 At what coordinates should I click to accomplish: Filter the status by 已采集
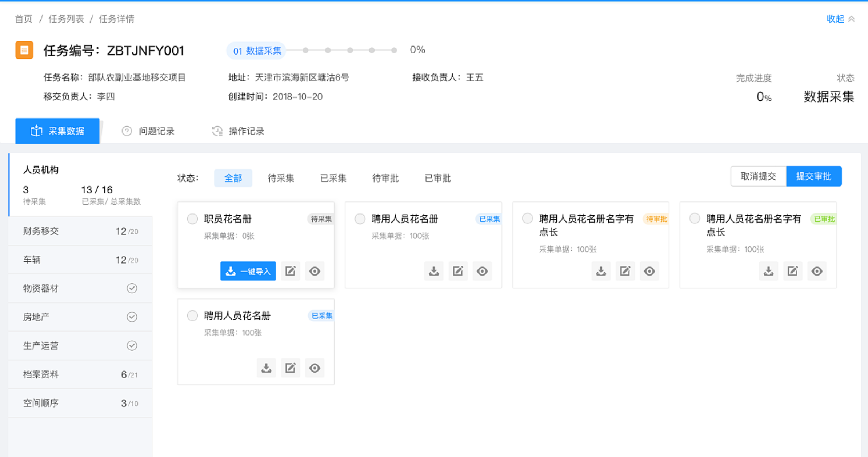333,178
